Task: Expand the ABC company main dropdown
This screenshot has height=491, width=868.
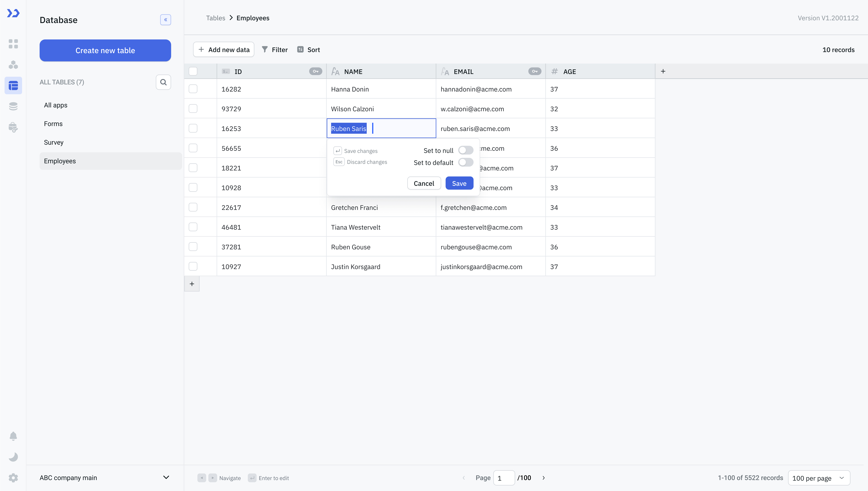Action: (x=166, y=478)
